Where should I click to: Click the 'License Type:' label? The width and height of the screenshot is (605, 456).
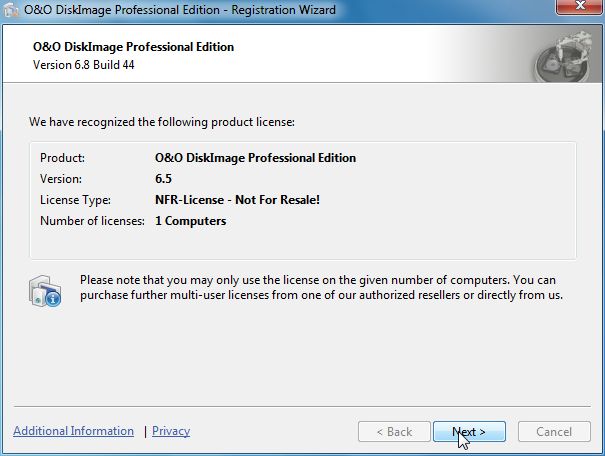click(75, 200)
